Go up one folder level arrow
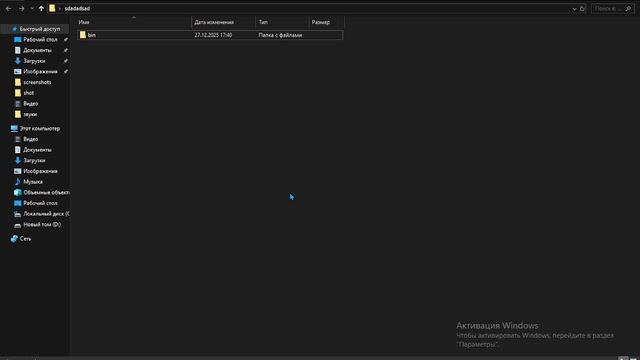 41,8
